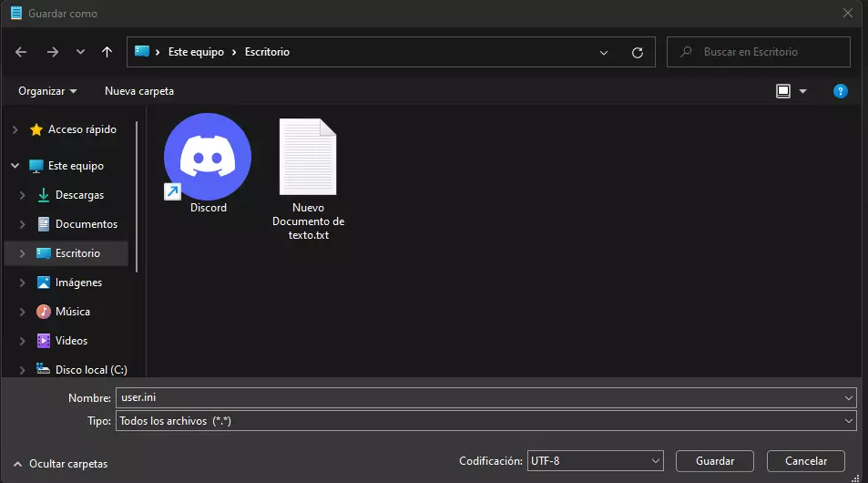Viewport: 868px width, 483px height.
Task: Open the Vídeos folder in the sidebar
Action: [71, 341]
